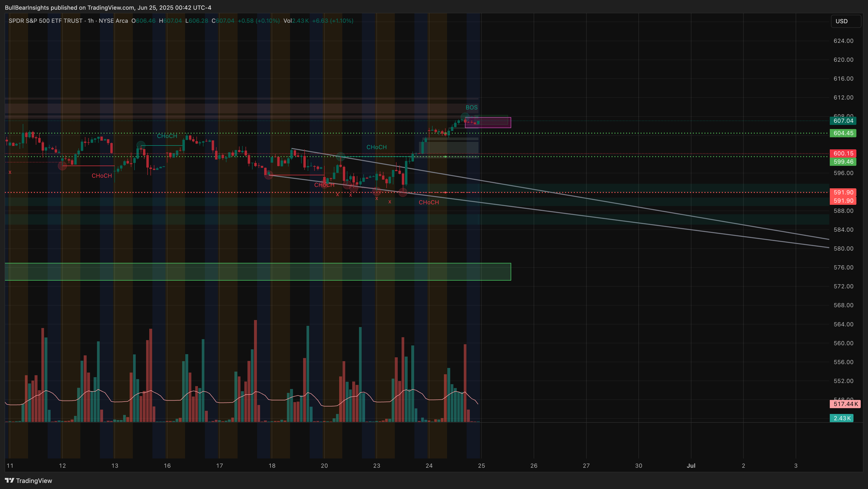The height and width of the screenshot is (489, 868).
Task: Click the low value L606.28
Action: pos(197,21)
